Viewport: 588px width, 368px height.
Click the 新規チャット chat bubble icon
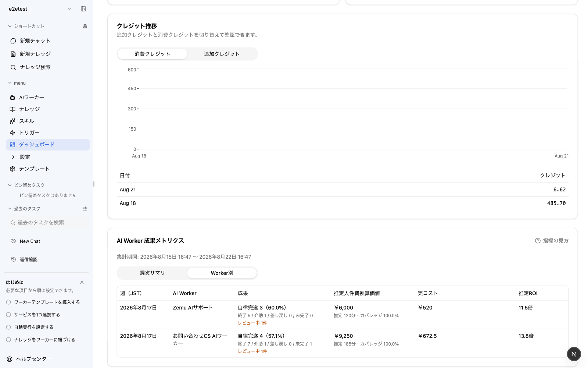tap(13, 41)
